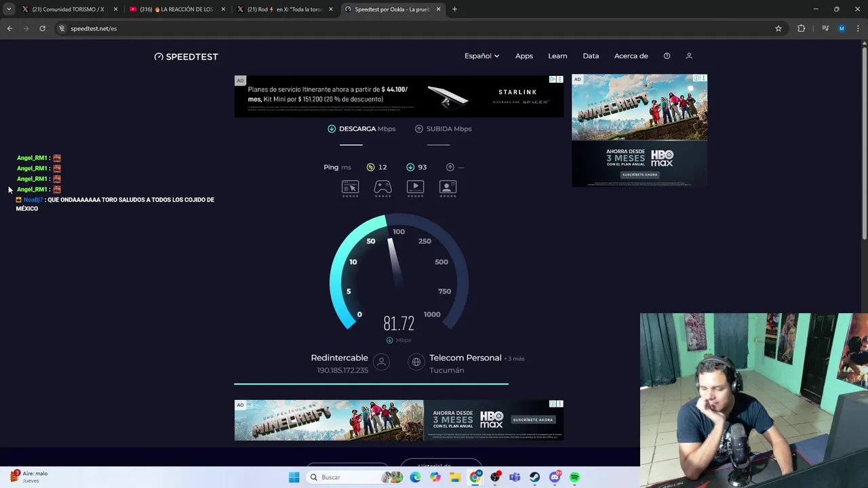The height and width of the screenshot is (488, 868).
Task: Click the Descarga download arrow icon
Action: pos(332,129)
